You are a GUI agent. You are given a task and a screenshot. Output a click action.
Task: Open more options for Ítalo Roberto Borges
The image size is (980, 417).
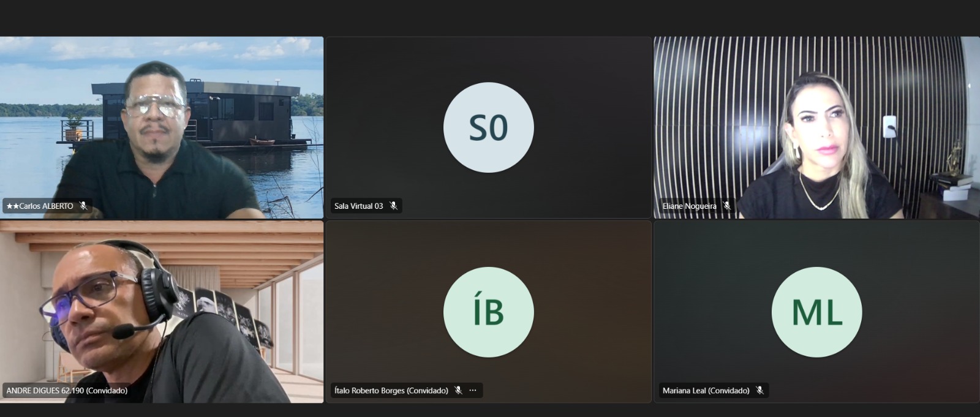[x=473, y=391]
